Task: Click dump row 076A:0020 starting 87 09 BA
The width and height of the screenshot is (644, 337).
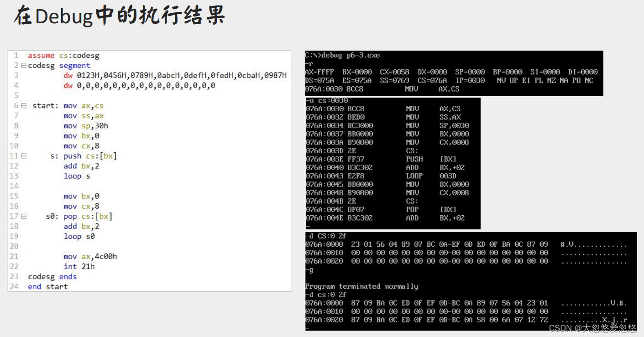Action: pyautogui.click(x=466, y=320)
